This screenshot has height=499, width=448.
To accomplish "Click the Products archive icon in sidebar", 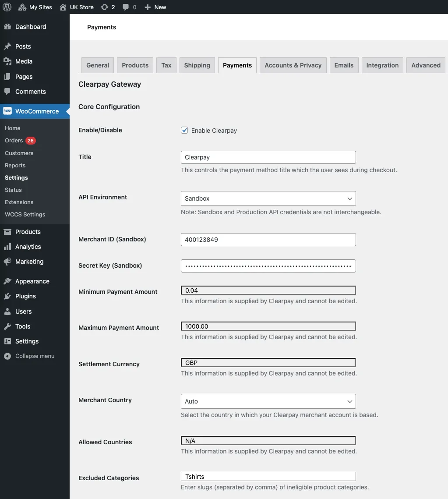I will click(x=7, y=232).
